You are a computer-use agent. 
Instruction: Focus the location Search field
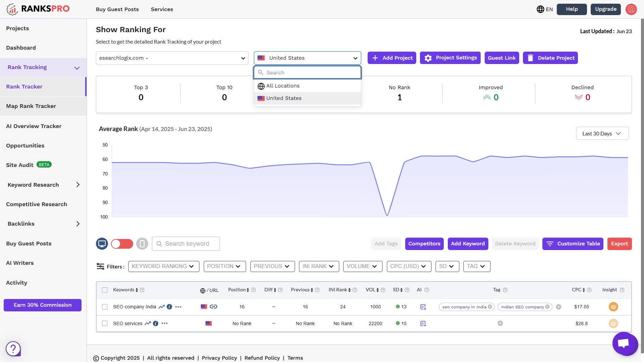point(308,73)
